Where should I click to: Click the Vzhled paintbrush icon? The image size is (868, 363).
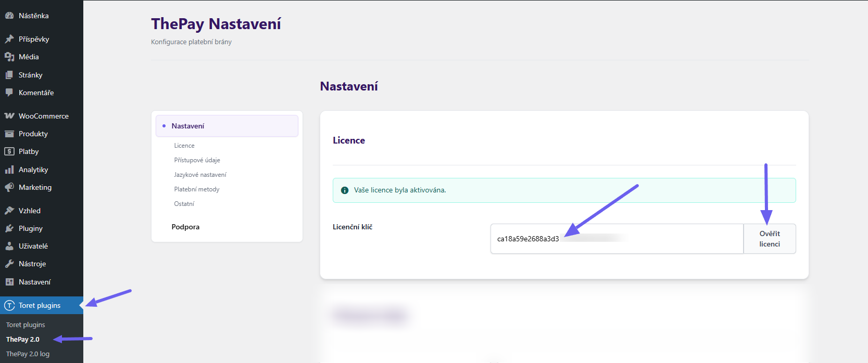click(x=9, y=211)
